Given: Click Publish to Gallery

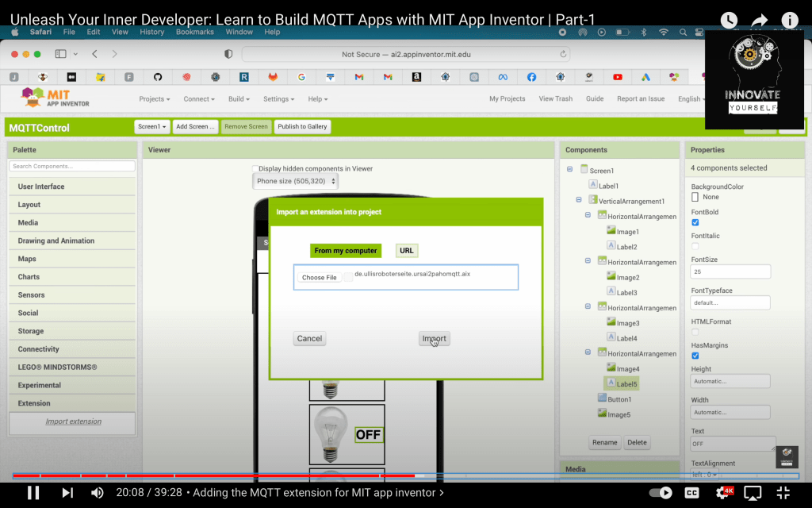Looking at the screenshot, I should click(x=302, y=126).
